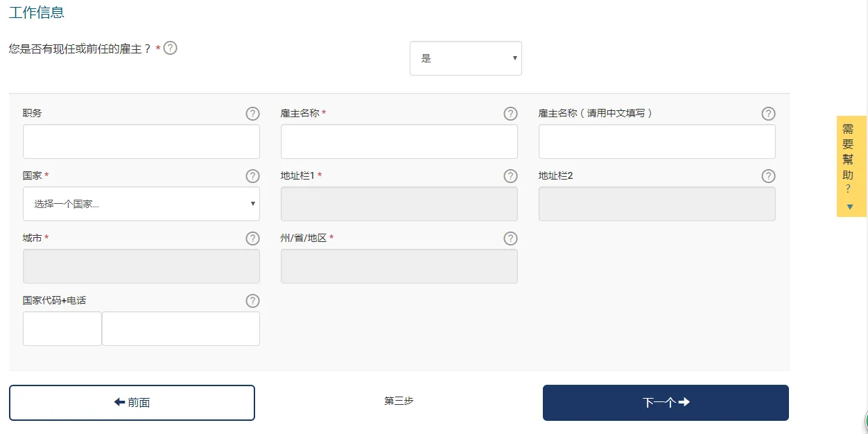Click help icon for 雇主名称（请用中文填写）
868x434 pixels.
click(768, 114)
